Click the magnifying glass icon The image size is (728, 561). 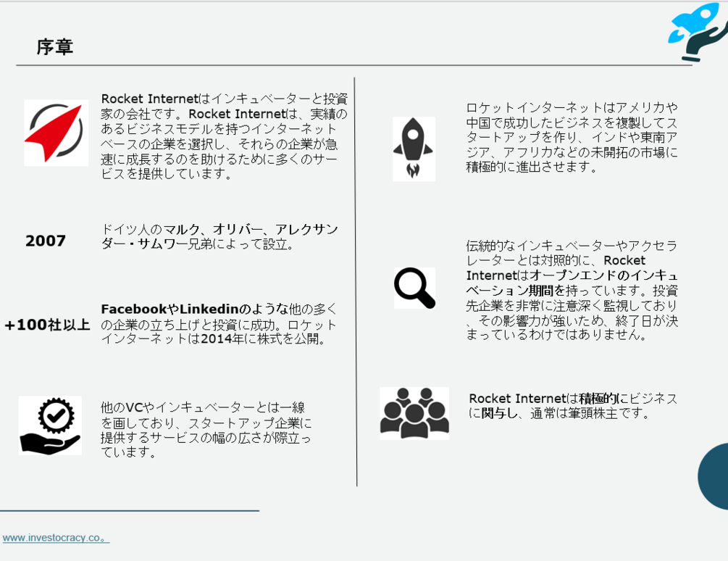point(414,288)
